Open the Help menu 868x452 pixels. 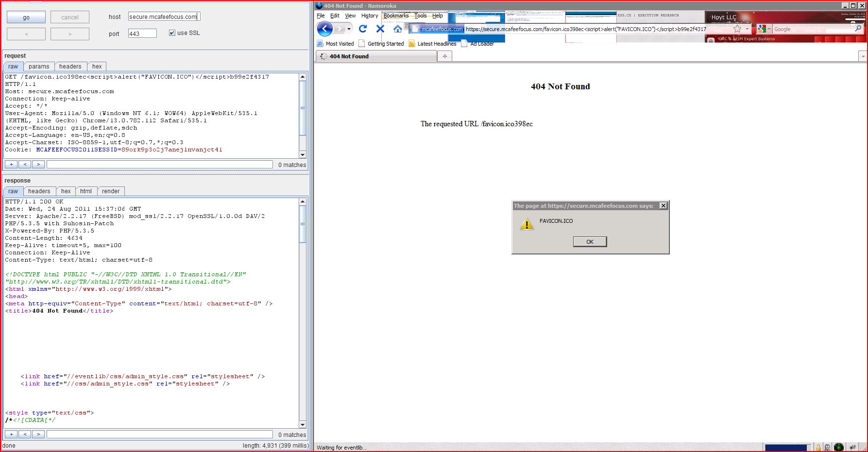pos(438,16)
